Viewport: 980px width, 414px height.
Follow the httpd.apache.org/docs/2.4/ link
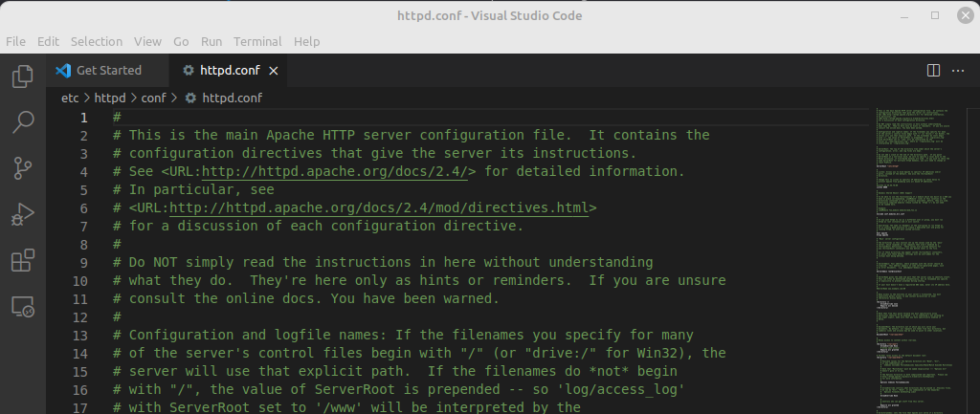[334, 172]
